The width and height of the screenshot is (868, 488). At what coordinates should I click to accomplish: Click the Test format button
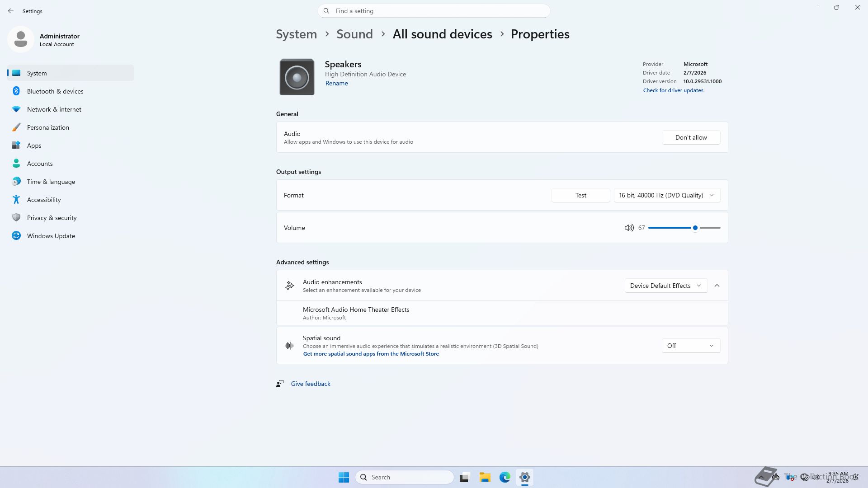click(580, 195)
